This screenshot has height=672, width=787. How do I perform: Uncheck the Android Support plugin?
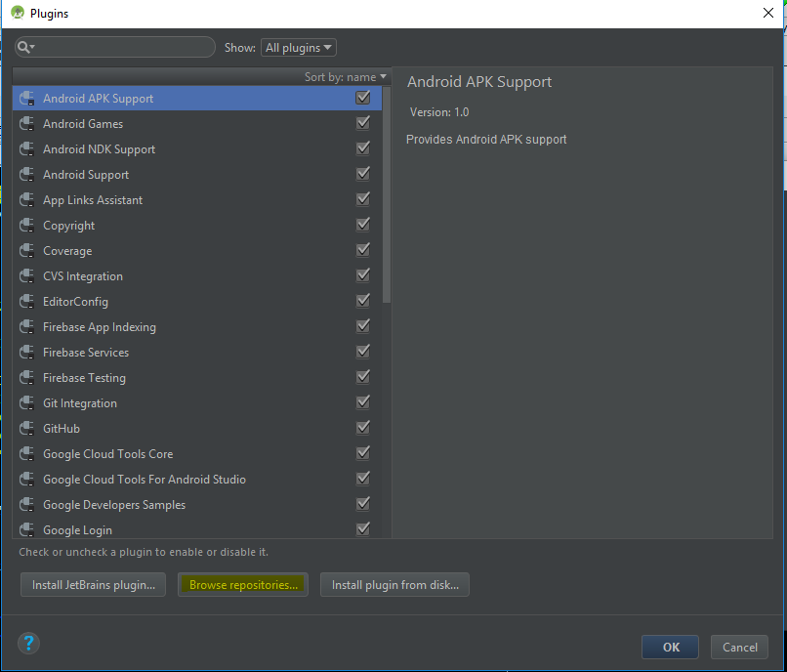(x=363, y=173)
